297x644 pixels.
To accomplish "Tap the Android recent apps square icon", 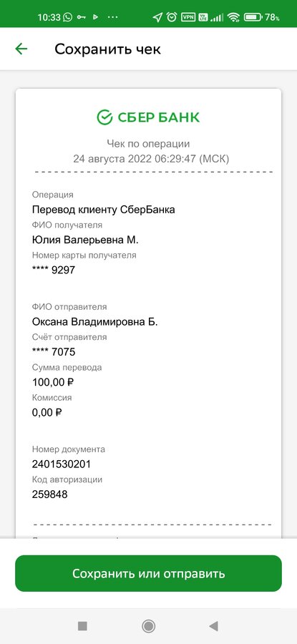I will (82, 626).
